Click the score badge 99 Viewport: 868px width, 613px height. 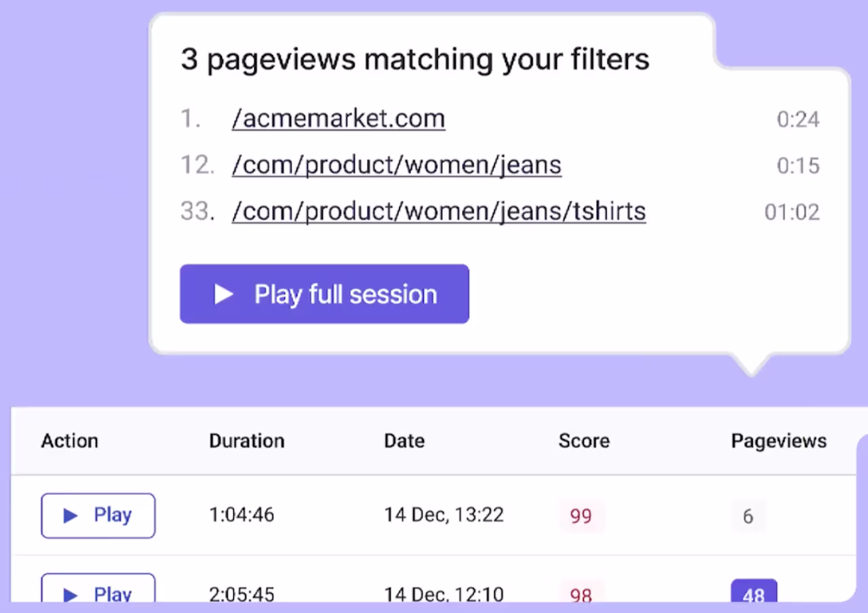581,516
